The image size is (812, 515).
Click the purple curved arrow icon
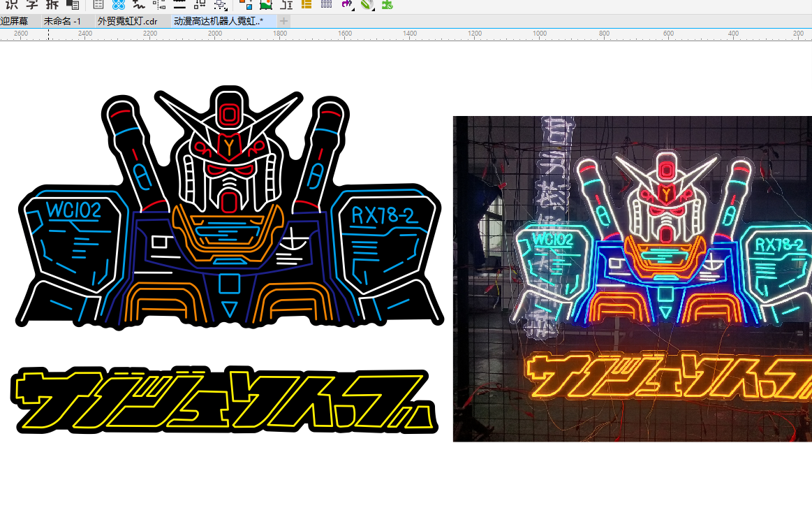pos(347,5)
